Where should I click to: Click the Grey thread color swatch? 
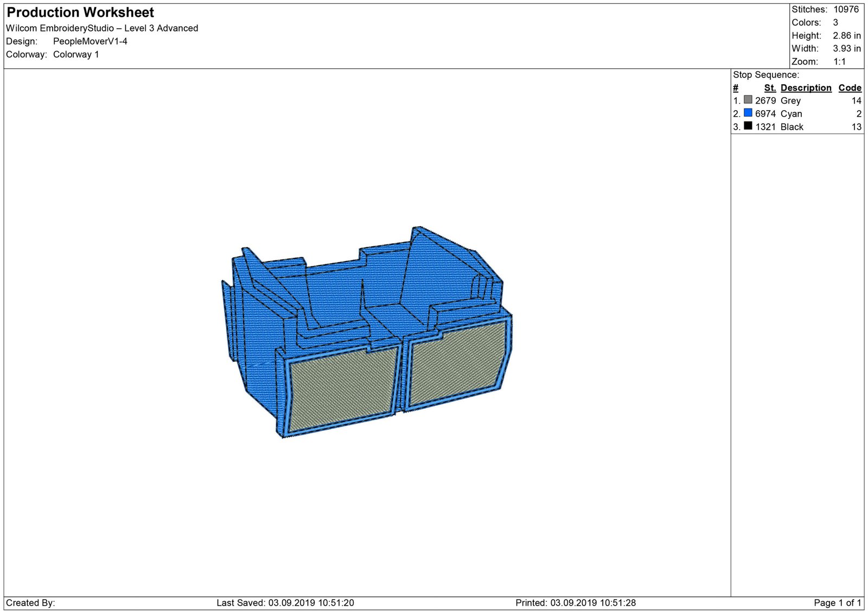[748, 100]
